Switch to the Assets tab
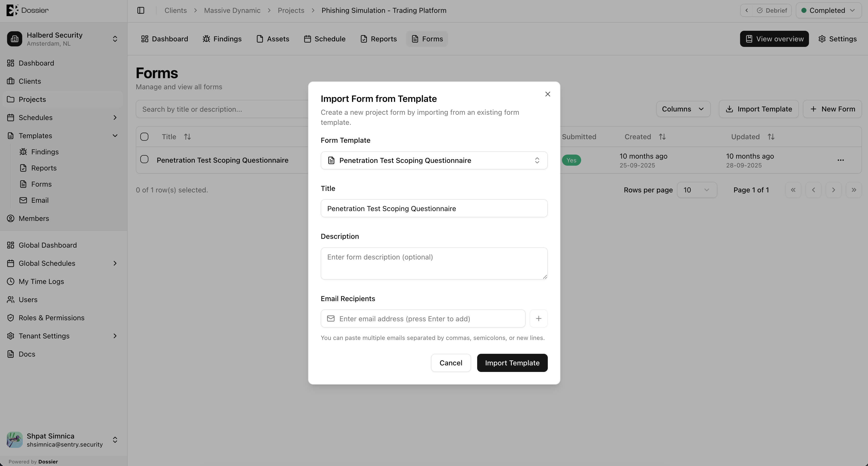Screen dimensions: 868x466 (273, 39)
